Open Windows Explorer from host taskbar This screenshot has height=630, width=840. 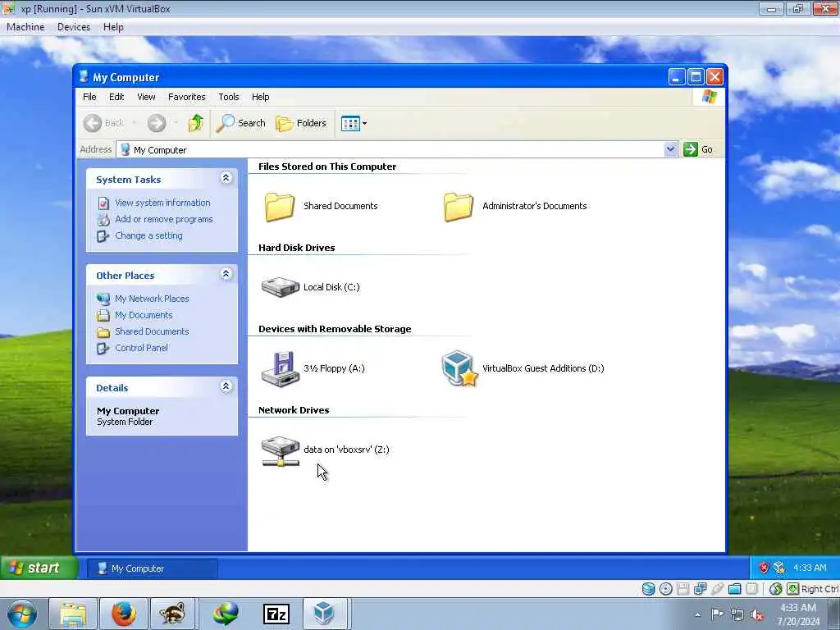(x=73, y=614)
